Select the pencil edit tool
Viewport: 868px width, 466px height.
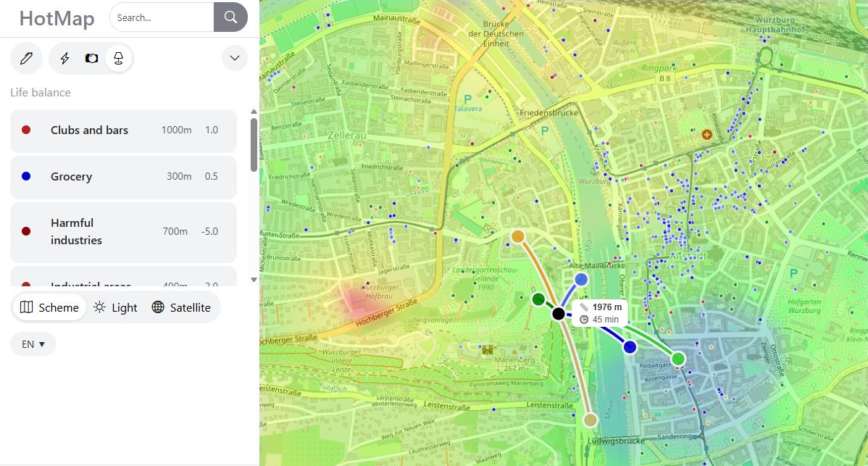click(26, 58)
